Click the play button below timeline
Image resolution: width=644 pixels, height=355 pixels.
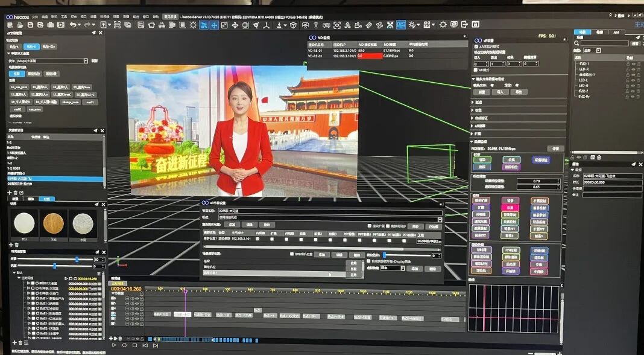click(x=113, y=345)
